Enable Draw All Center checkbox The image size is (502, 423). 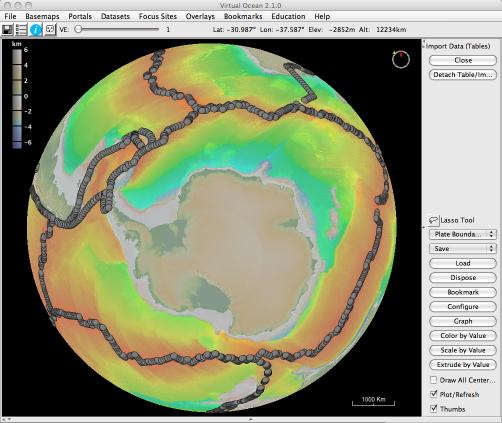pos(433,380)
